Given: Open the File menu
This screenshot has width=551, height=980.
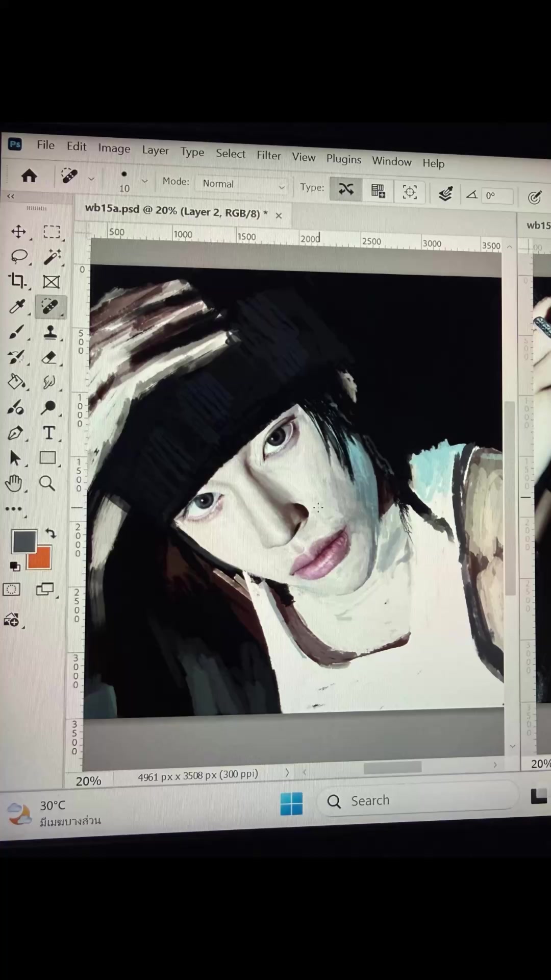Looking at the screenshot, I should click(45, 145).
